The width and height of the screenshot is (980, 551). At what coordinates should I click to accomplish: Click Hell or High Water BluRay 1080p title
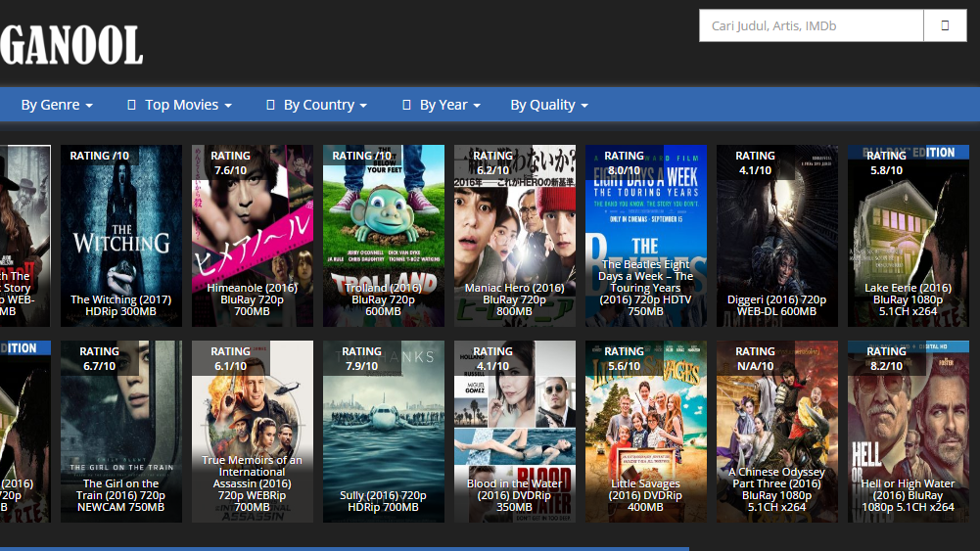coord(909,495)
